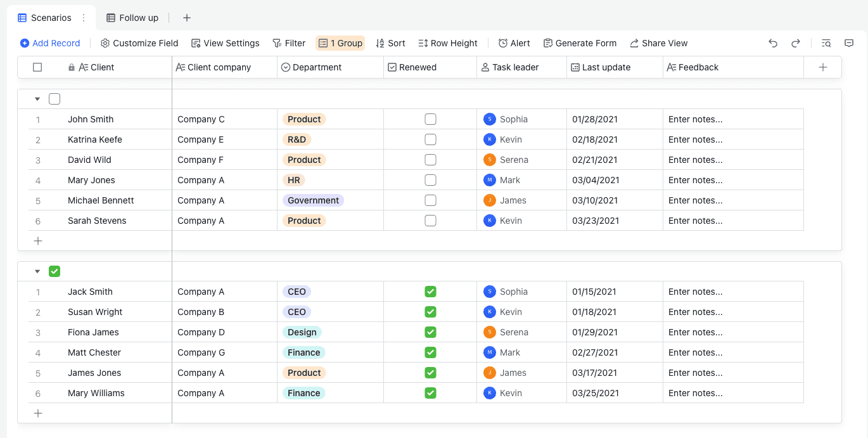Select the CEO tag for Susan Wright
The width and height of the screenshot is (868, 438).
pos(297,312)
